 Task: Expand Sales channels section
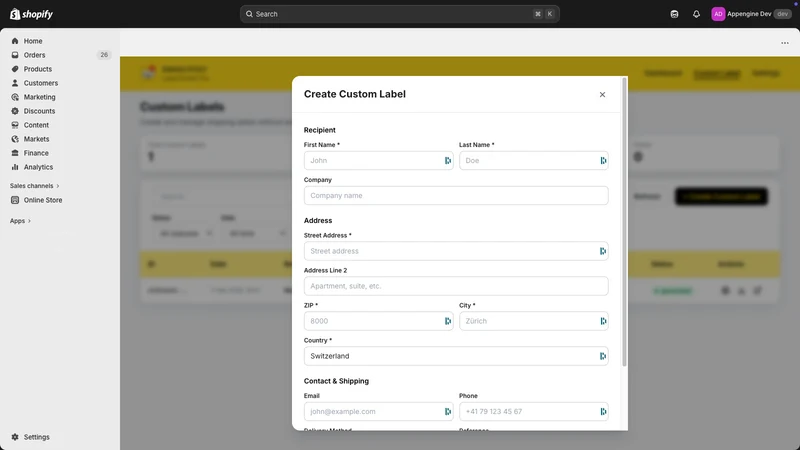(35, 186)
